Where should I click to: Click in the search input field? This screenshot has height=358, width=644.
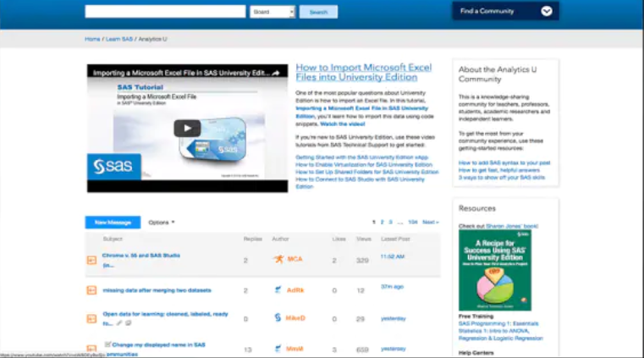coord(165,12)
